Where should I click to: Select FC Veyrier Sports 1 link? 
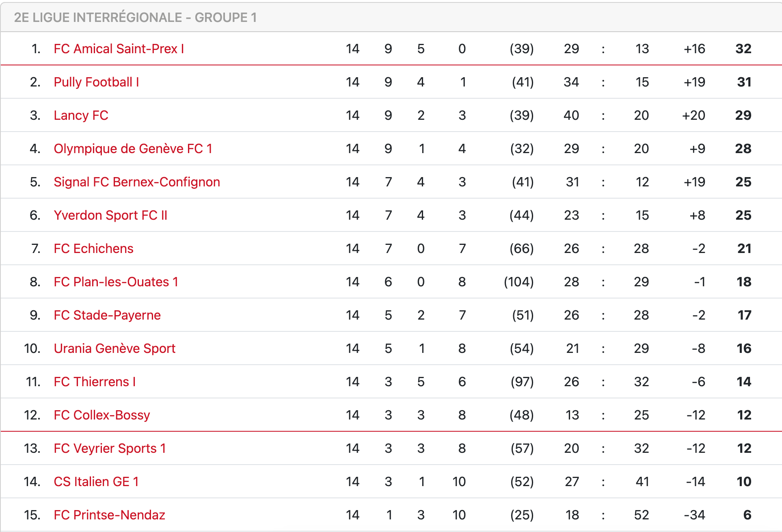pos(110,448)
